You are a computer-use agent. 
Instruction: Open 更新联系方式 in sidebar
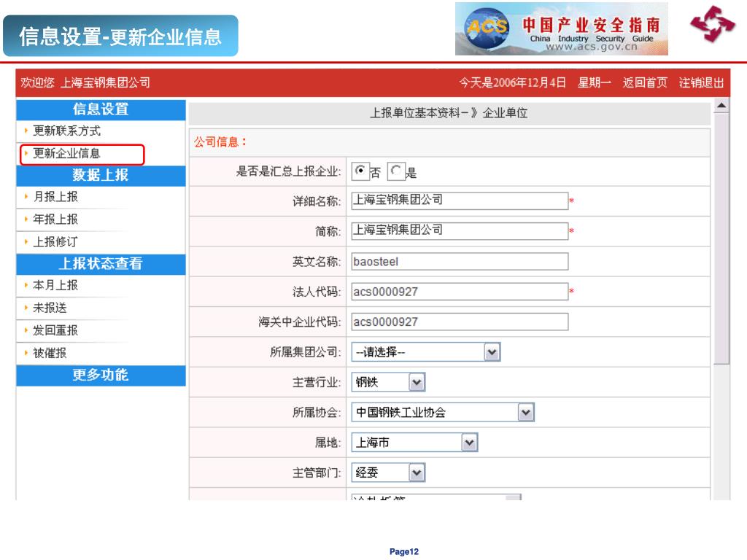coord(66,131)
